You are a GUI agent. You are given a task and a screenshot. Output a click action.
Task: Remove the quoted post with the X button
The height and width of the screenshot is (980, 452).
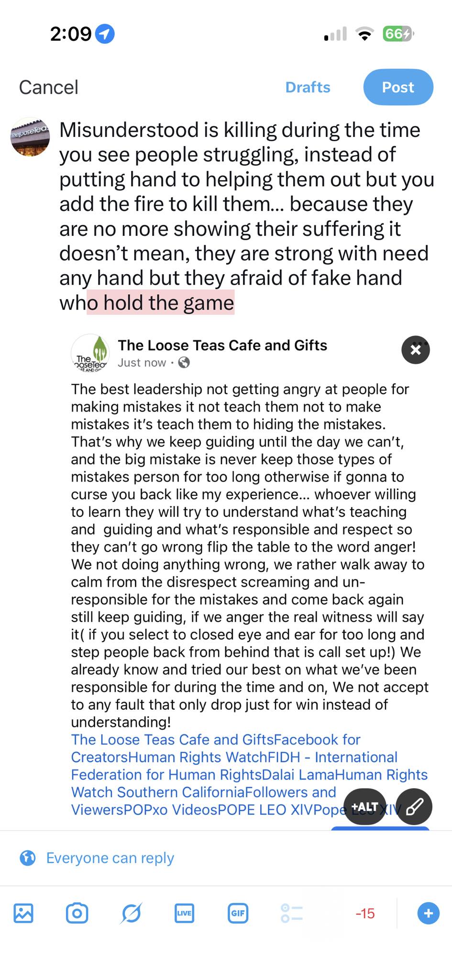(415, 350)
